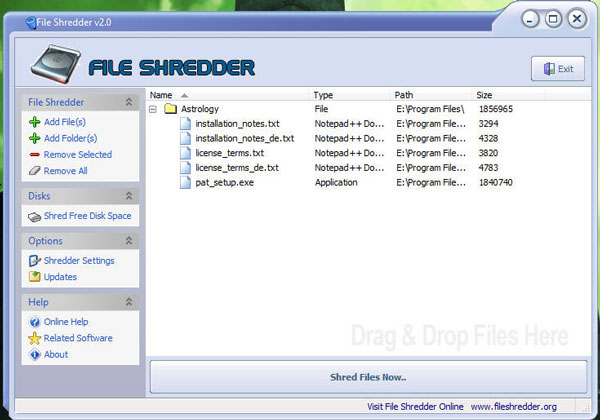Open the Related Software link
Viewport: 600px width, 420px height.
[x=78, y=338]
